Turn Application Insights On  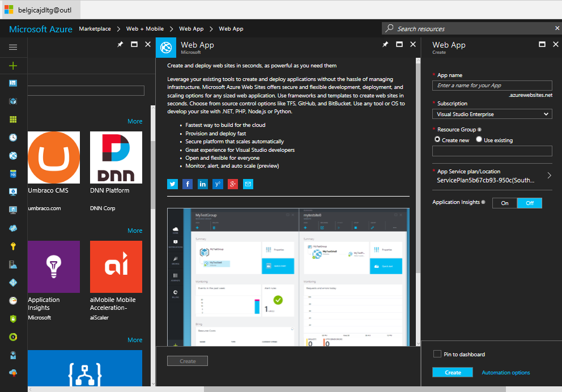click(504, 203)
